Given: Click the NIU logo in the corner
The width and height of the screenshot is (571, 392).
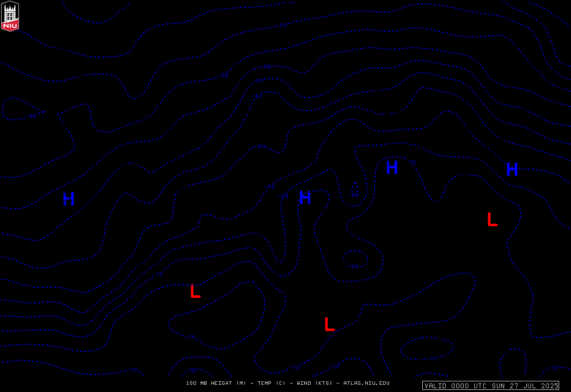Looking at the screenshot, I should point(10,16).
